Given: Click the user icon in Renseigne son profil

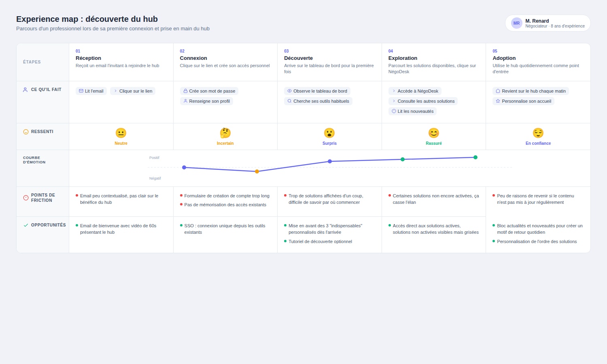Looking at the screenshot, I should click(185, 101).
